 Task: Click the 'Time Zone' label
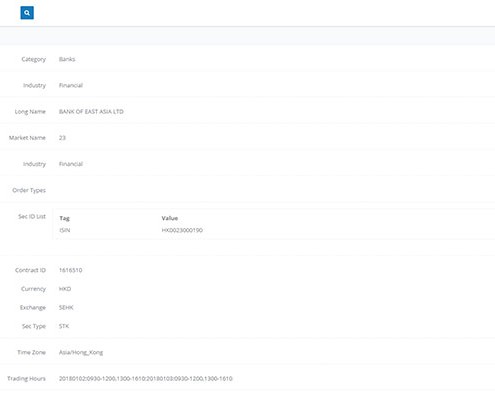[x=32, y=352]
